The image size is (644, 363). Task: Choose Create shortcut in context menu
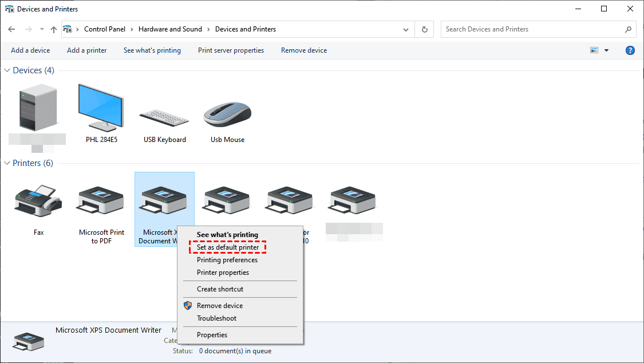coord(220,289)
